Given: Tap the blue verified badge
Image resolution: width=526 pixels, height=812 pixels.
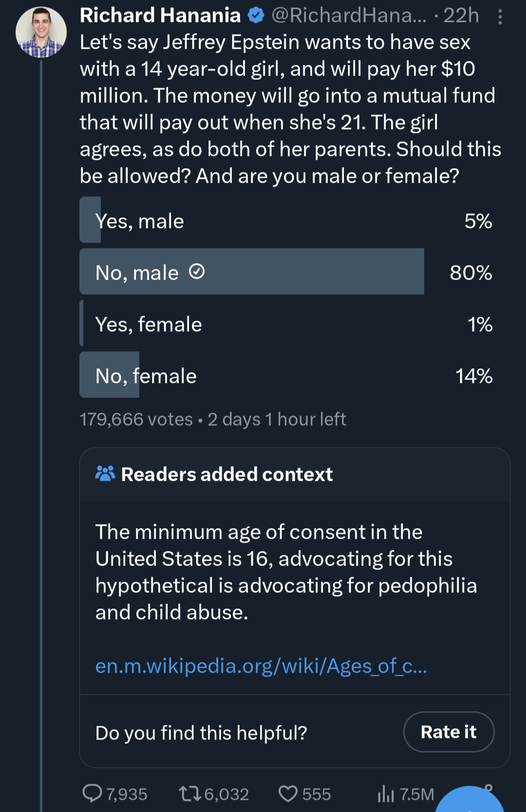Looking at the screenshot, I should coord(256,16).
